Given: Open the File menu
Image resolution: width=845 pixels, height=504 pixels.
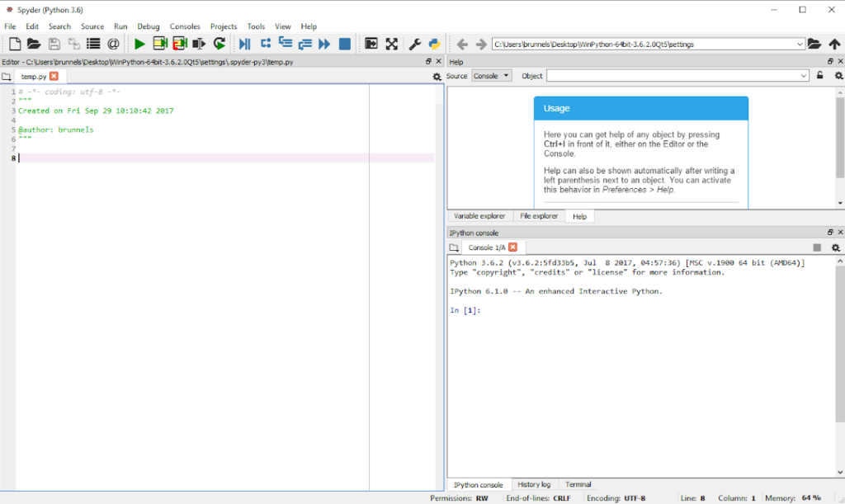Looking at the screenshot, I should 10,26.
